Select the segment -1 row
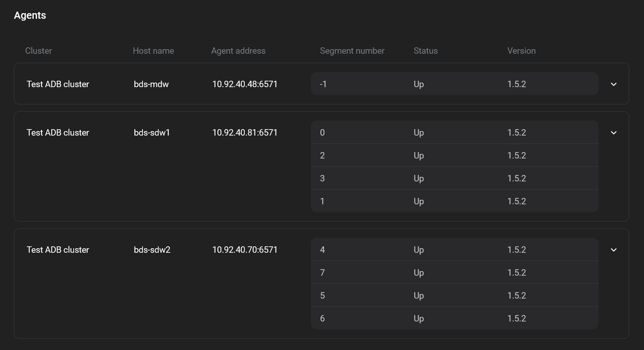 pyautogui.click(x=454, y=84)
